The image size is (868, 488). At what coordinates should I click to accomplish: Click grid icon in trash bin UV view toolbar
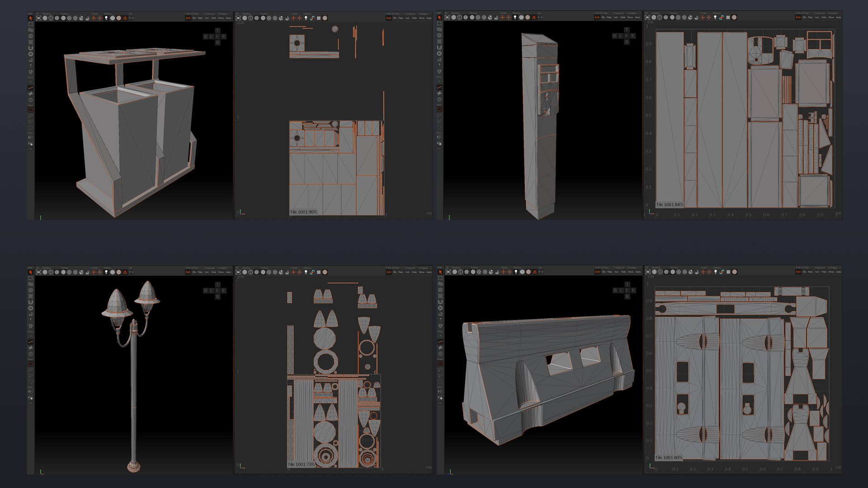[x=319, y=18]
